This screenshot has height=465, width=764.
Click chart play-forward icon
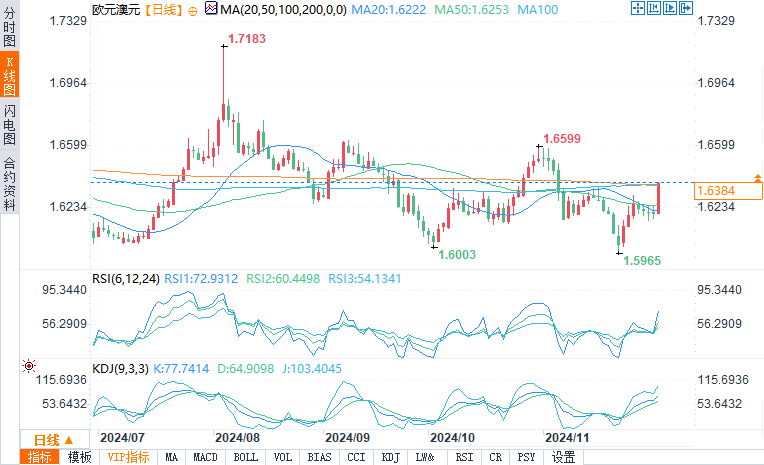(x=669, y=8)
